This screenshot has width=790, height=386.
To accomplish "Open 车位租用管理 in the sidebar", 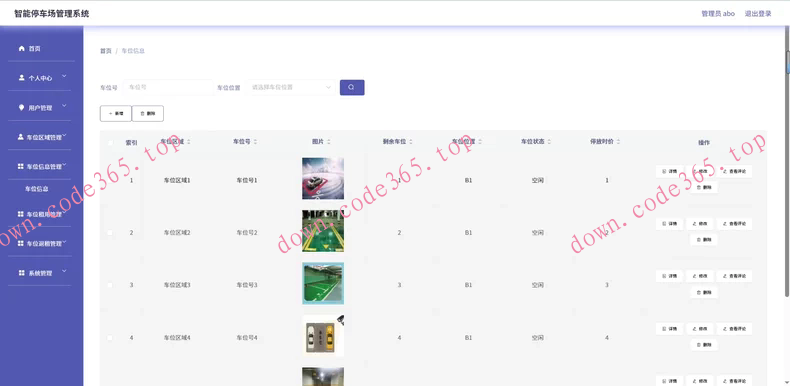I will (x=41, y=214).
